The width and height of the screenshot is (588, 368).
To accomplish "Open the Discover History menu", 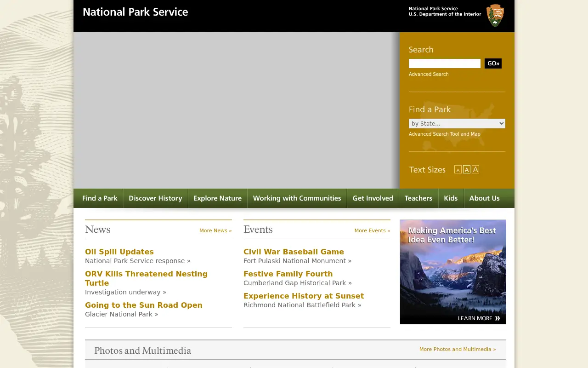I will (155, 198).
